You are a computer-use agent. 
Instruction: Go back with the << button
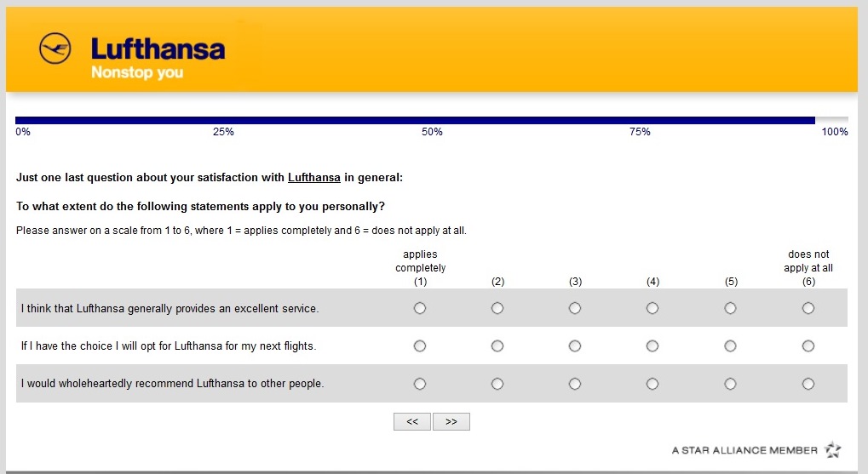click(412, 422)
